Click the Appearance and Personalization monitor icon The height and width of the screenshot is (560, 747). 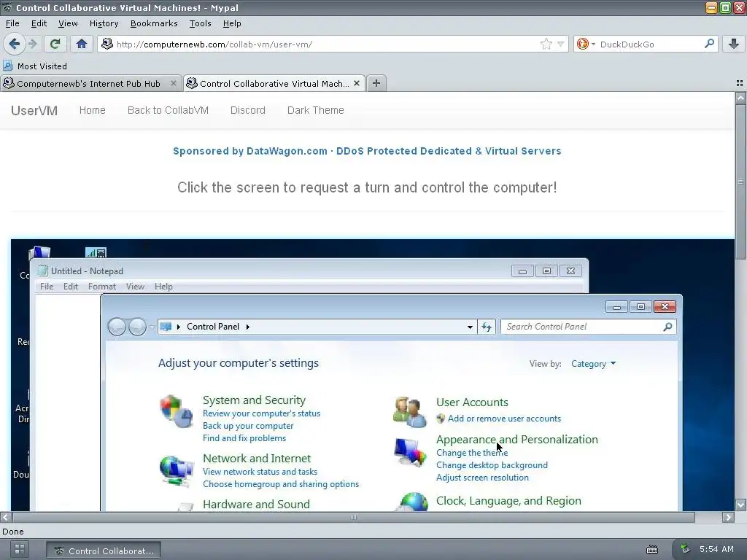[410, 451]
